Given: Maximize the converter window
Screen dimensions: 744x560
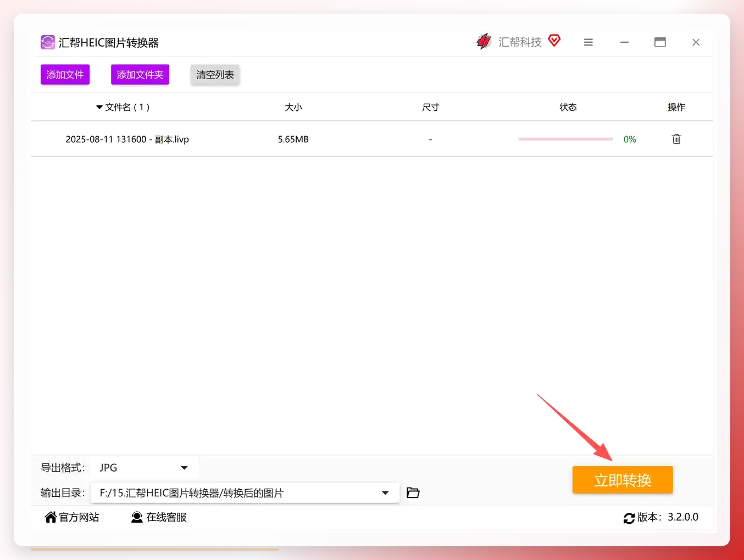Looking at the screenshot, I should click(x=660, y=42).
